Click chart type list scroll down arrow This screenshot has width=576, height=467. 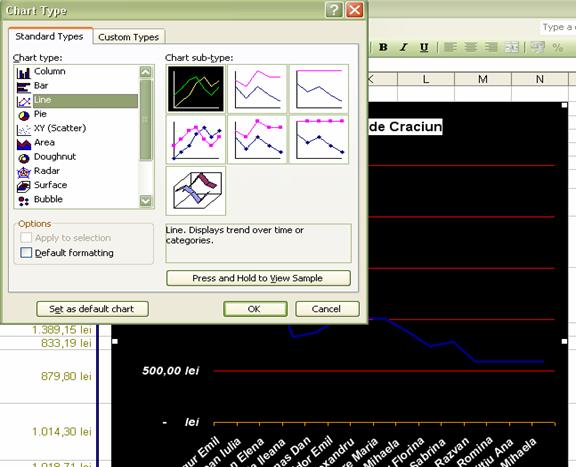pyautogui.click(x=145, y=200)
